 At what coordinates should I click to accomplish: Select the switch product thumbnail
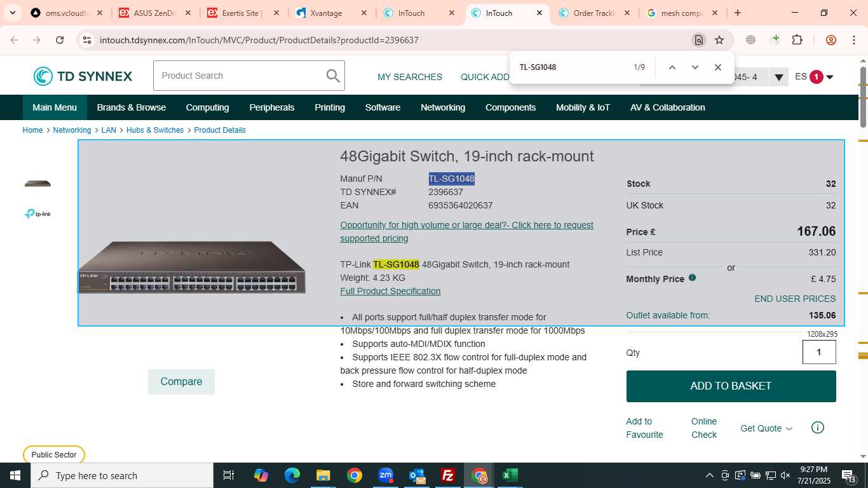[x=37, y=184]
